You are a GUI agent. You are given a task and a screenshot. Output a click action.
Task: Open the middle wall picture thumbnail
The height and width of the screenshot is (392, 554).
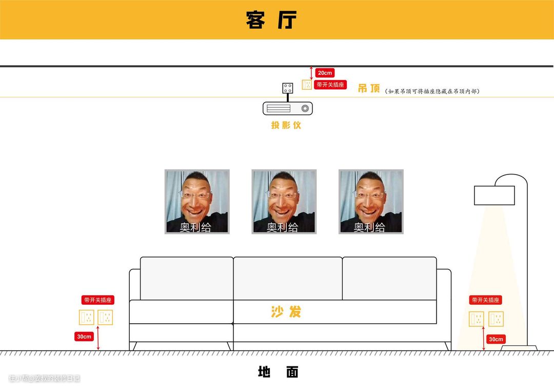point(284,202)
